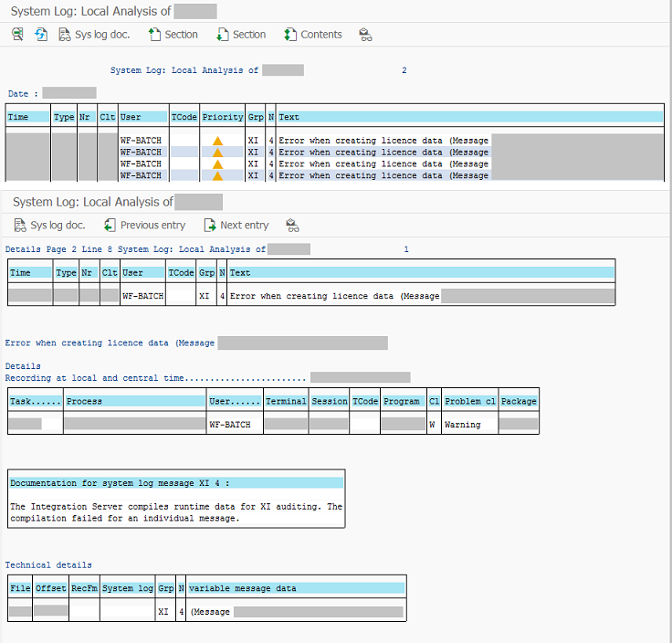This screenshot has height=643, width=672.
Task: Select the RecFm column header
Action: click(x=84, y=588)
